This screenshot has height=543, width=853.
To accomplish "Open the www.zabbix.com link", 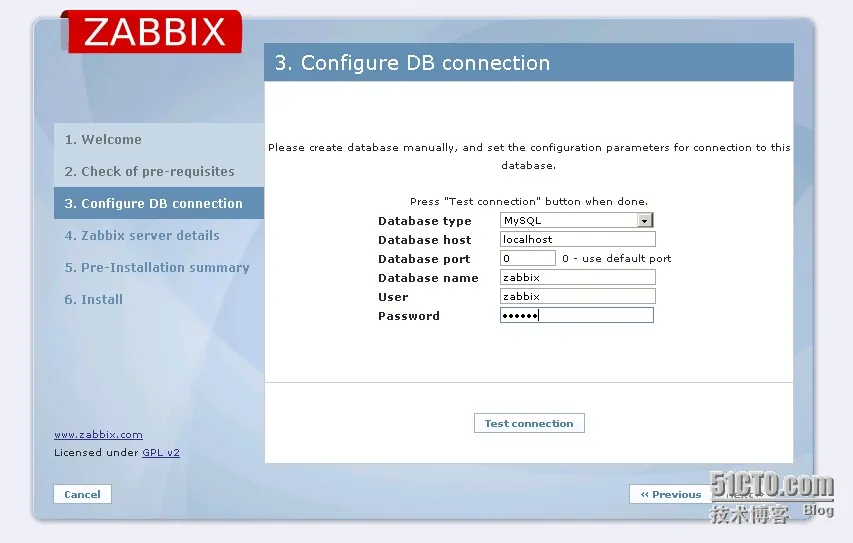I will [98, 435].
